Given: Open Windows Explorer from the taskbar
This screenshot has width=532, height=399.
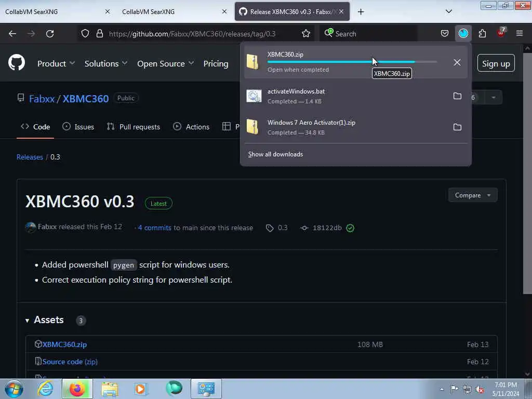Looking at the screenshot, I should pyautogui.click(x=110, y=389).
